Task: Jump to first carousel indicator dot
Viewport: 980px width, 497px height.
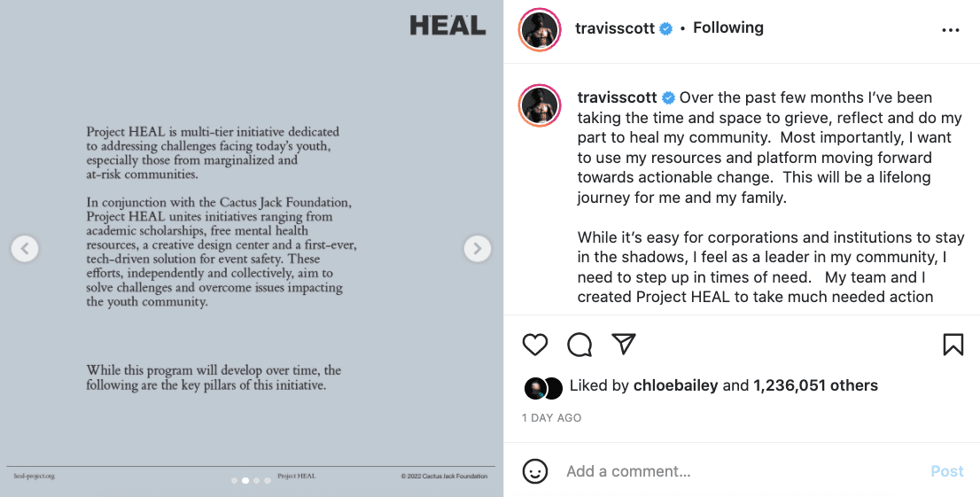Action: pos(235,481)
